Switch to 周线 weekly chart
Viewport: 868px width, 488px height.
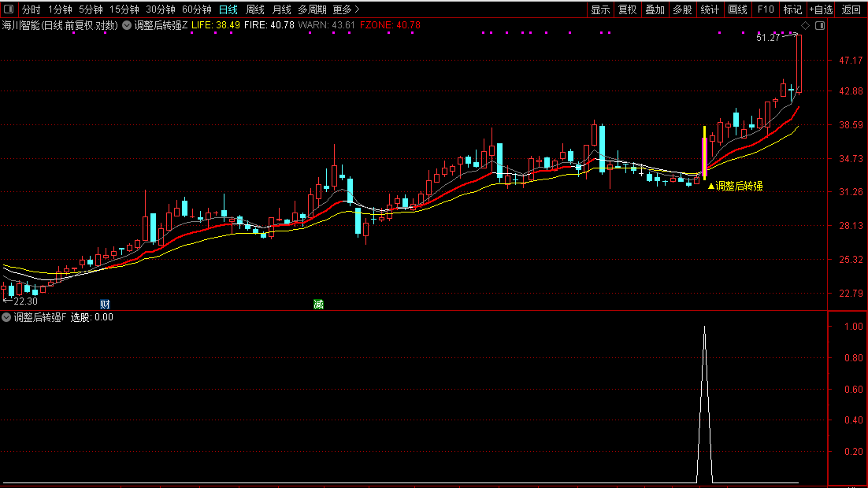(255, 9)
